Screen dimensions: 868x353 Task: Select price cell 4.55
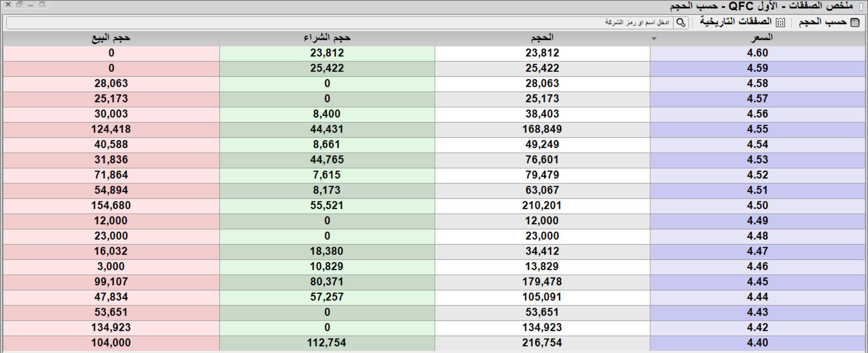758,130
